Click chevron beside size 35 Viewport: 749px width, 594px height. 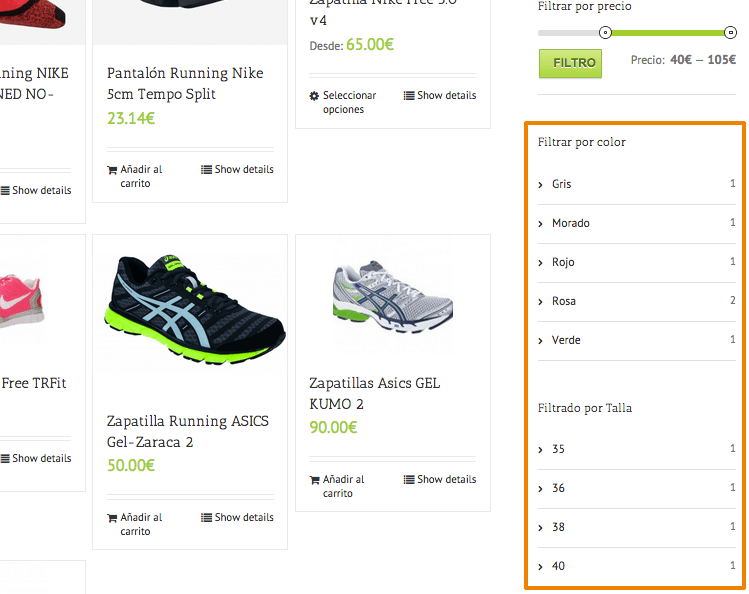coord(540,450)
